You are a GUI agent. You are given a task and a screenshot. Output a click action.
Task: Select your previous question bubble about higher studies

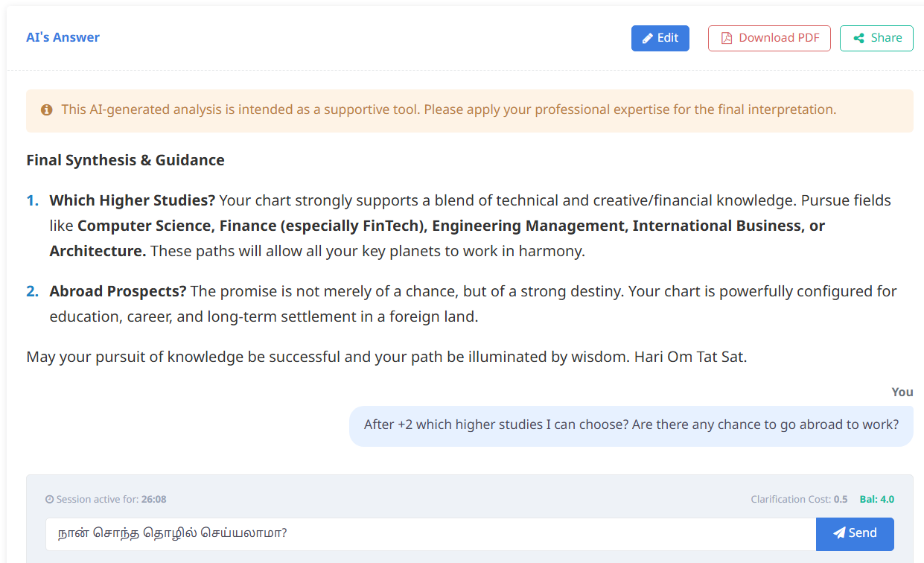pos(631,424)
